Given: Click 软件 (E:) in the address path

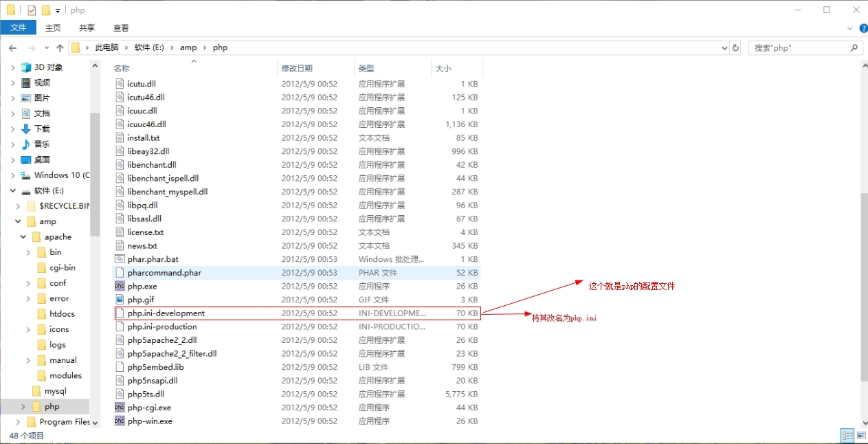Looking at the screenshot, I should [149, 47].
